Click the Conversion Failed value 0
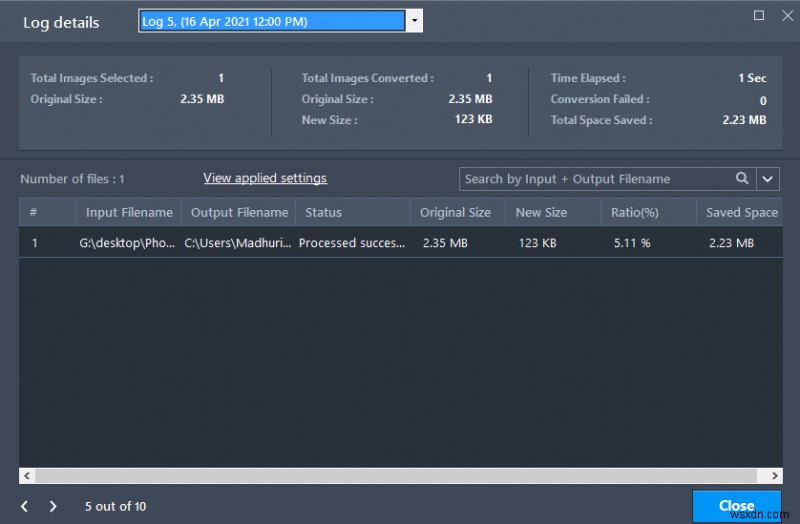Image resolution: width=800 pixels, height=524 pixels. pos(763,101)
